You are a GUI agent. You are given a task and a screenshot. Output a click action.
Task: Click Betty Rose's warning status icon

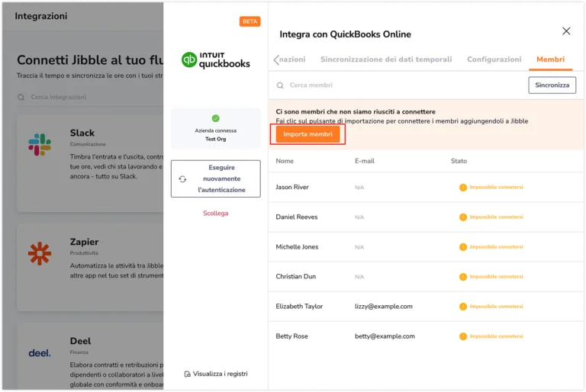(x=462, y=336)
